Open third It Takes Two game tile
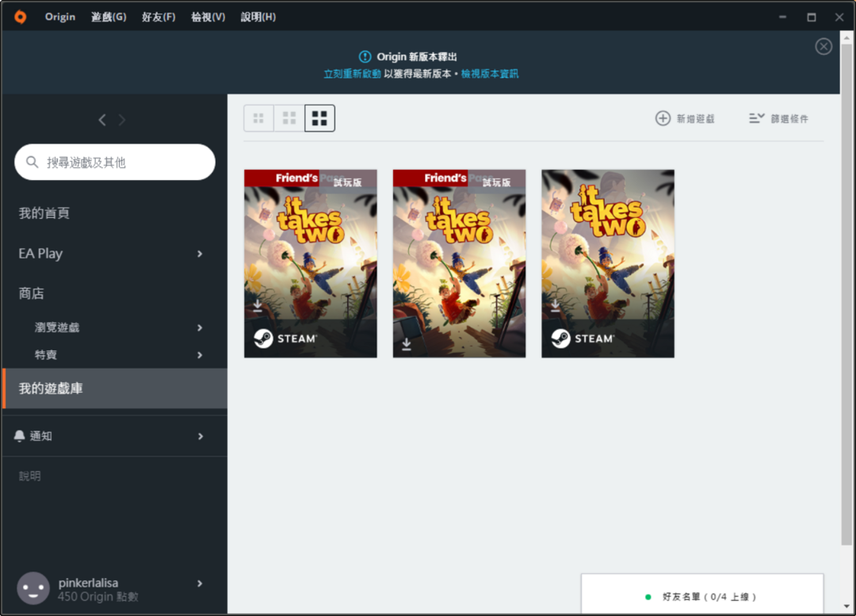 608,264
